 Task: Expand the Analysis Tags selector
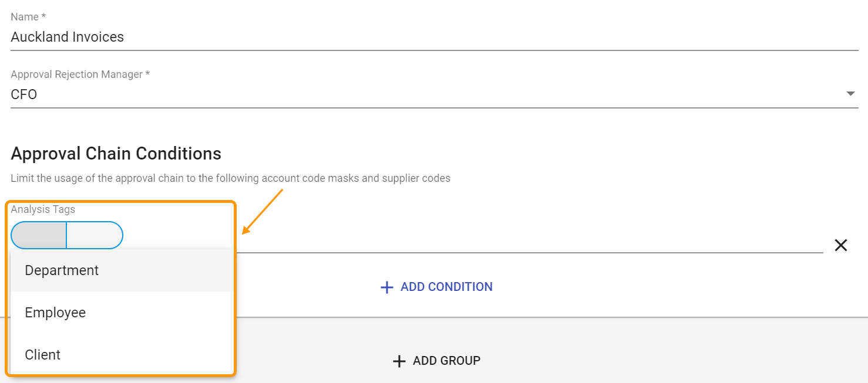click(x=66, y=235)
